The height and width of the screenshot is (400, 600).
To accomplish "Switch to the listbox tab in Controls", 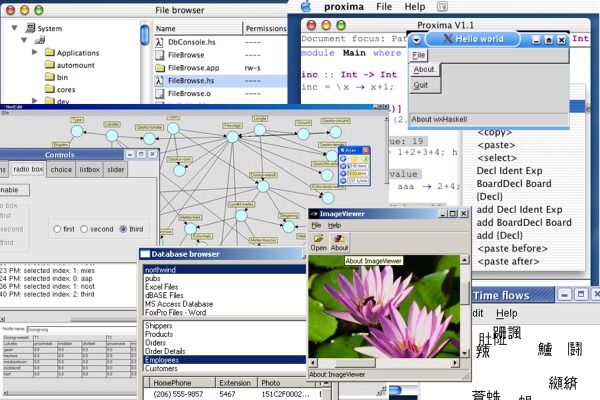I will pos(90,170).
